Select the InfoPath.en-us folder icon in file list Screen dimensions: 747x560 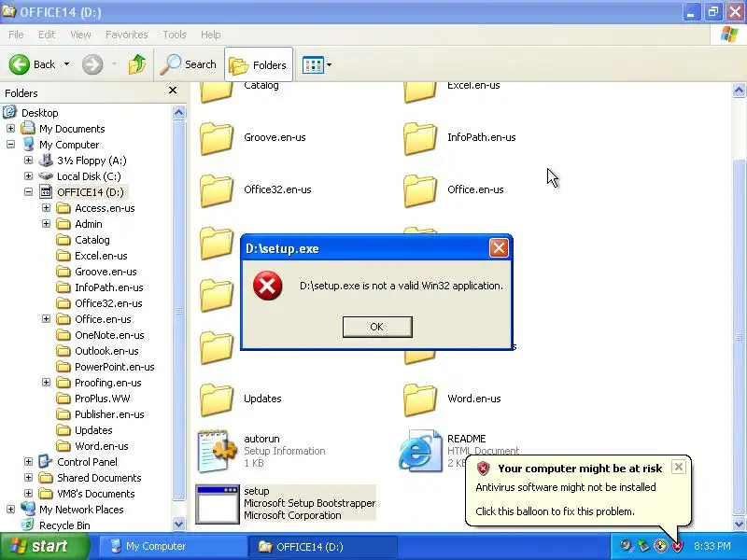click(419, 138)
